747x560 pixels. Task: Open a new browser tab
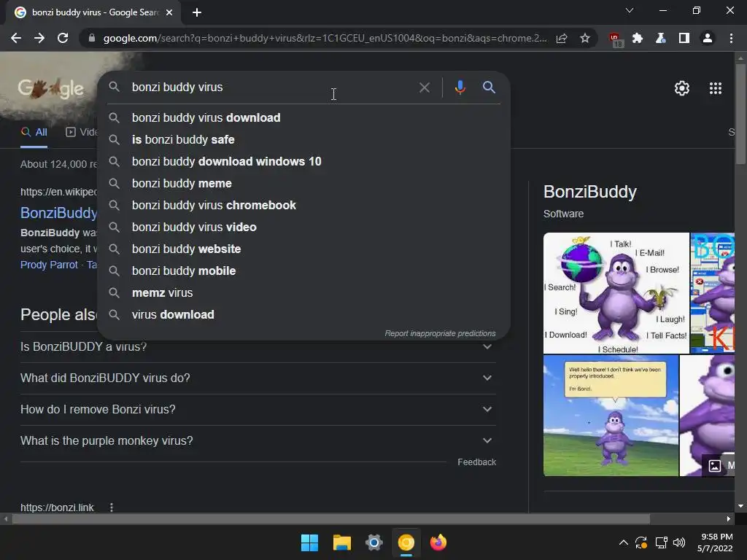(x=197, y=12)
